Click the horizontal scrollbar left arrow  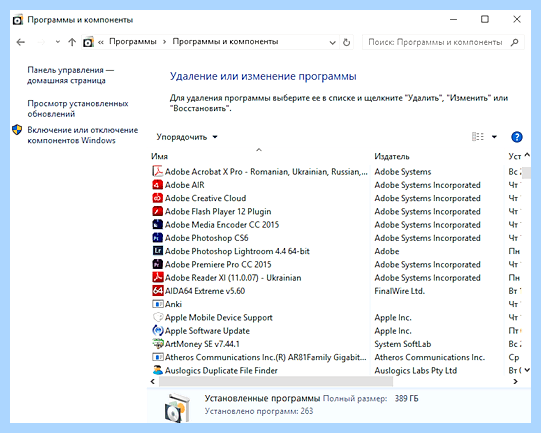153,381
